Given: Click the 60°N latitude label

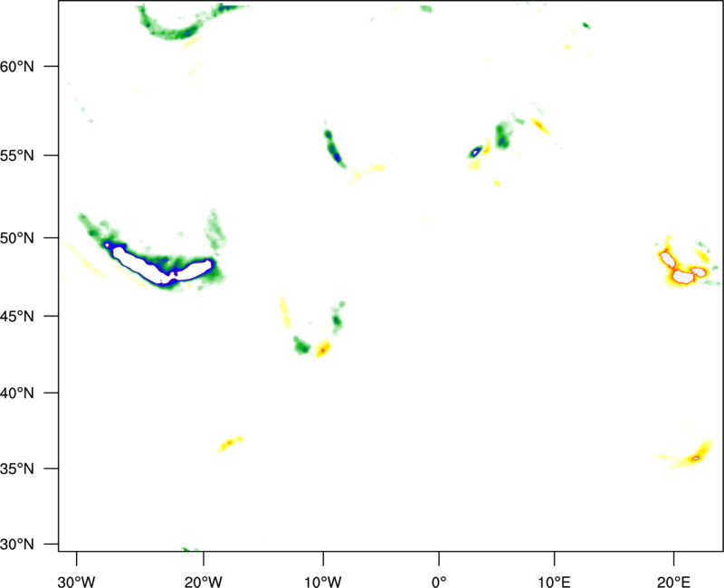Looking at the screenshot, I should click(17, 66).
